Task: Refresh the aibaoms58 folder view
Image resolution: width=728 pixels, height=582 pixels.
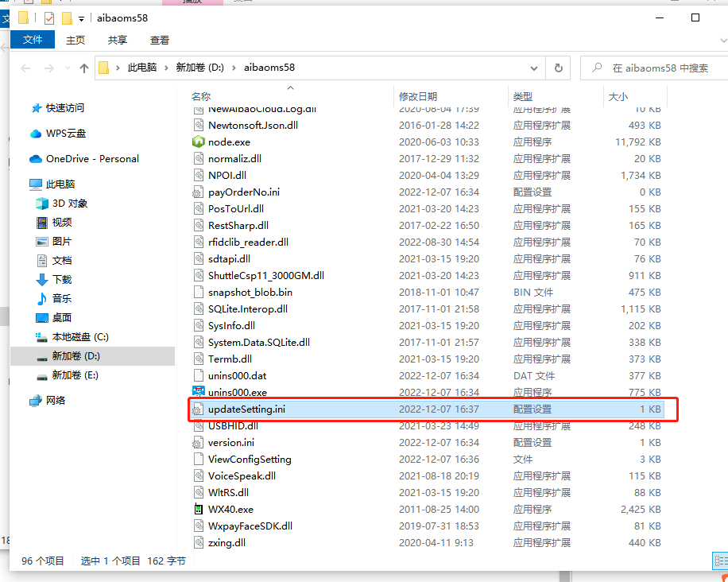Action: coord(559,68)
